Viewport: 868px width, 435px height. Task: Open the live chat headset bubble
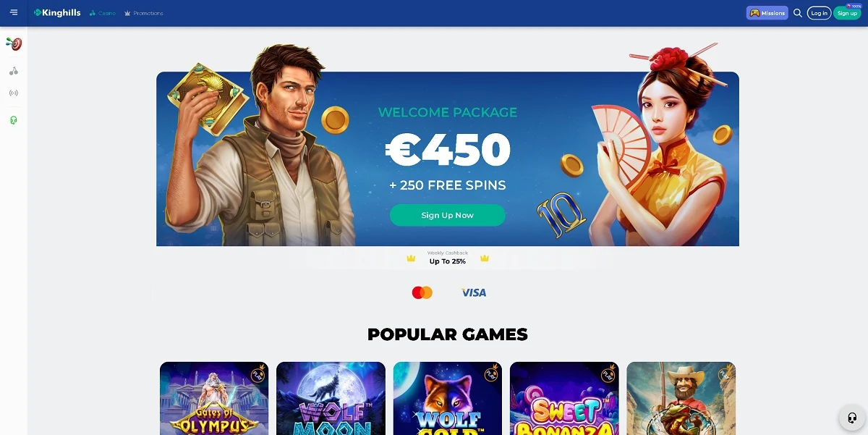point(852,418)
